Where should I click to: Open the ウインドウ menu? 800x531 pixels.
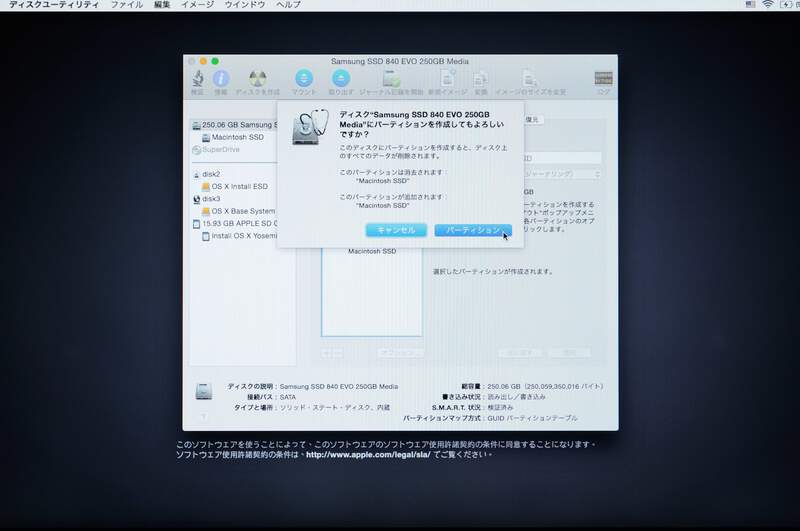tap(245, 5)
